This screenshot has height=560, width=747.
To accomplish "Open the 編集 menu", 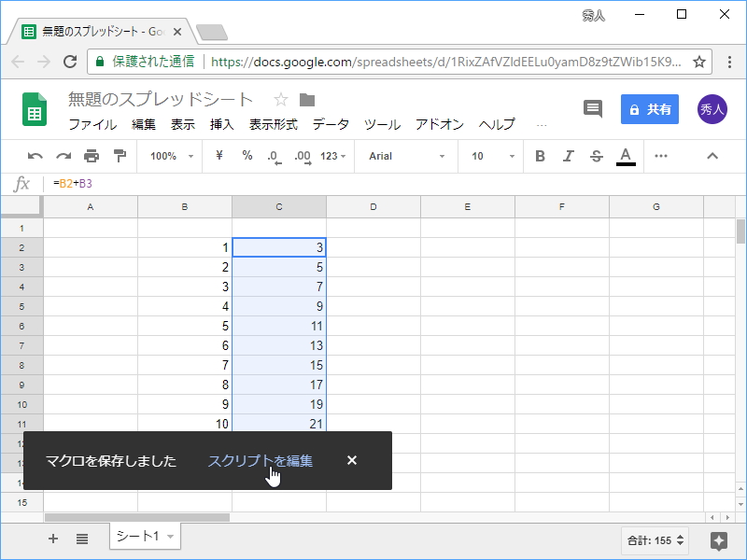I will 144,125.
